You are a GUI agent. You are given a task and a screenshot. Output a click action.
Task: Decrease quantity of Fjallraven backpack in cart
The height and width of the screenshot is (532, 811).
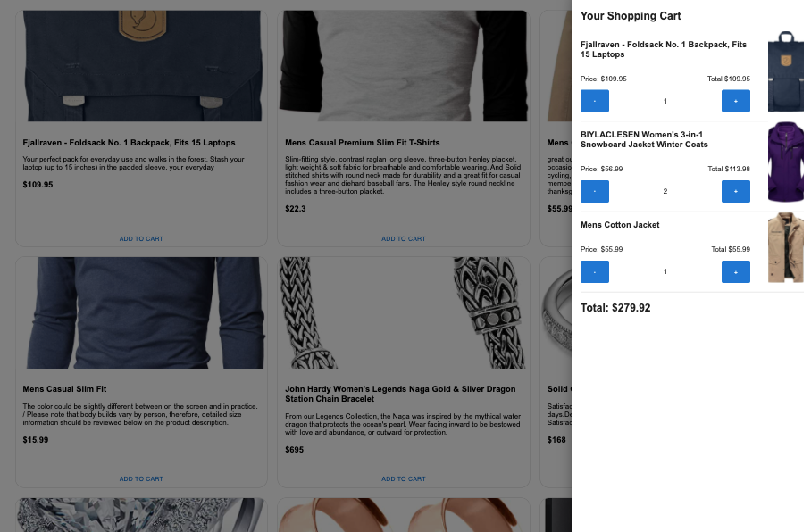594,100
